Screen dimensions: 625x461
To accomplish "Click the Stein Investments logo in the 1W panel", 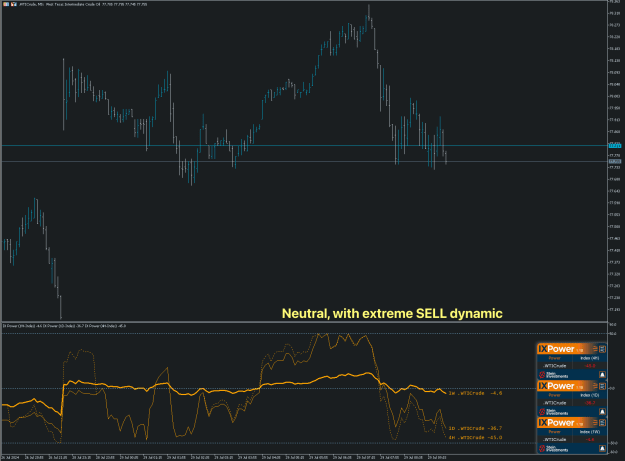I will (553, 449).
